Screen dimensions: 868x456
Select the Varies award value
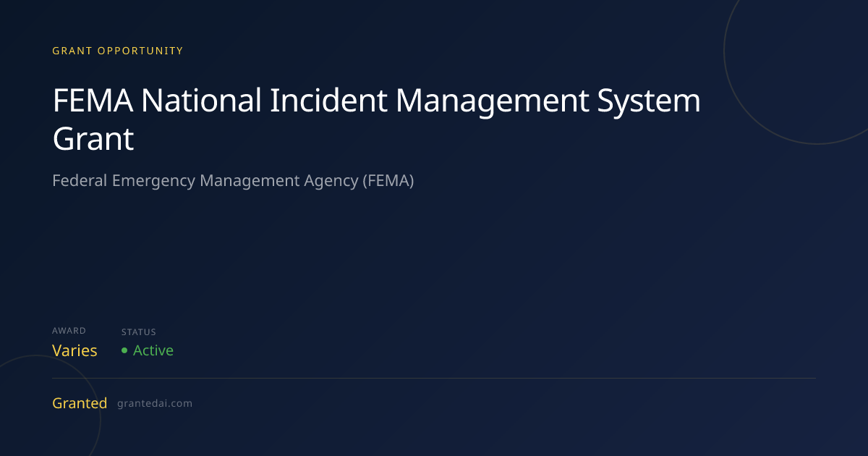click(75, 351)
